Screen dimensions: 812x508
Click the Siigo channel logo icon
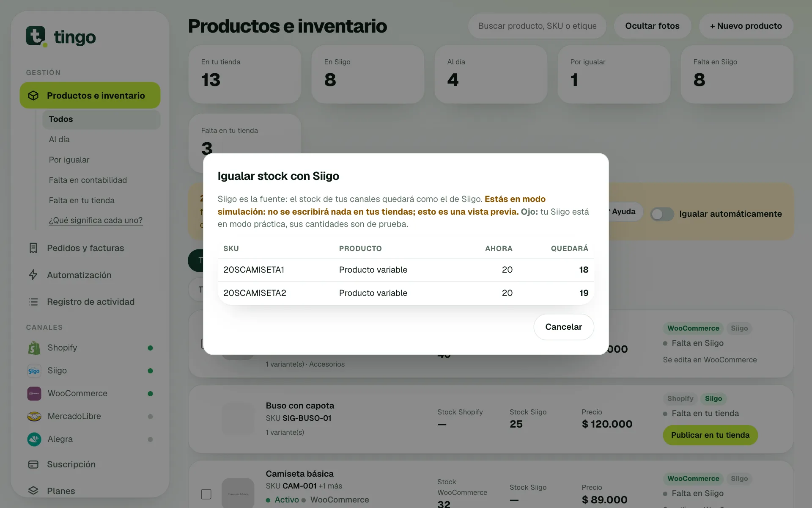[x=34, y=371]
